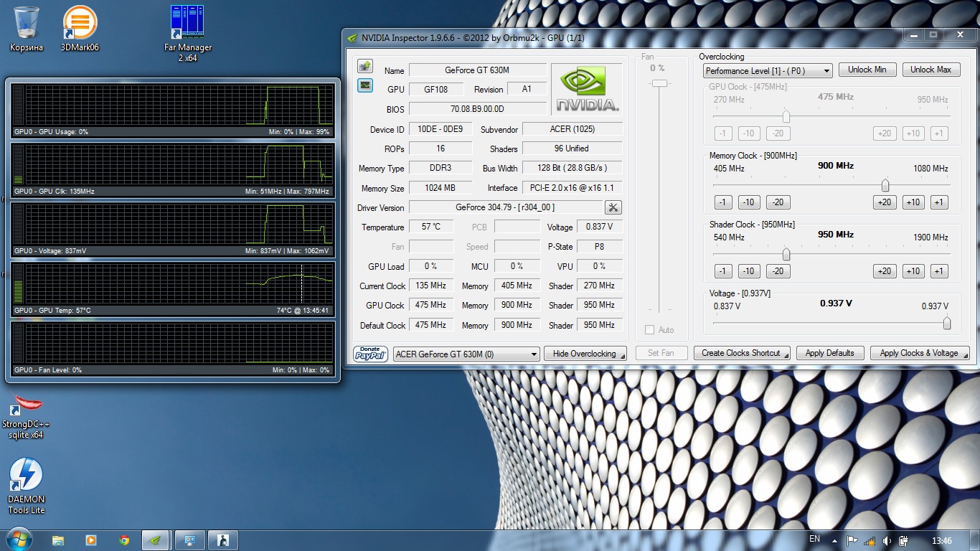
Task: Increase Memory Clock by 10 MHz
Action: point(913,202)
